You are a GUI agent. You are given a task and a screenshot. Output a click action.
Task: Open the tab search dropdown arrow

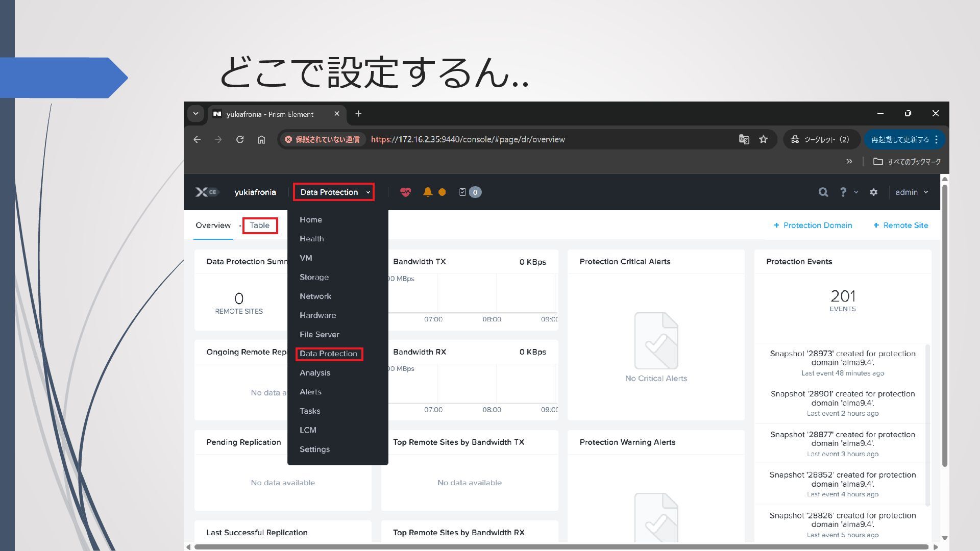(x=195, y=114)
